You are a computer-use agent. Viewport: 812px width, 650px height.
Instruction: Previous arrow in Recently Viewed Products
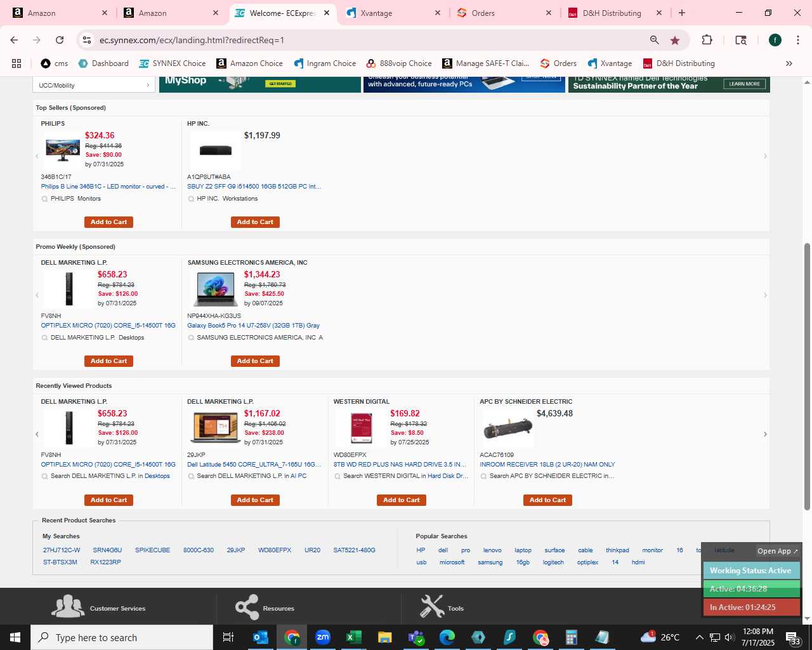click(37, 434)
